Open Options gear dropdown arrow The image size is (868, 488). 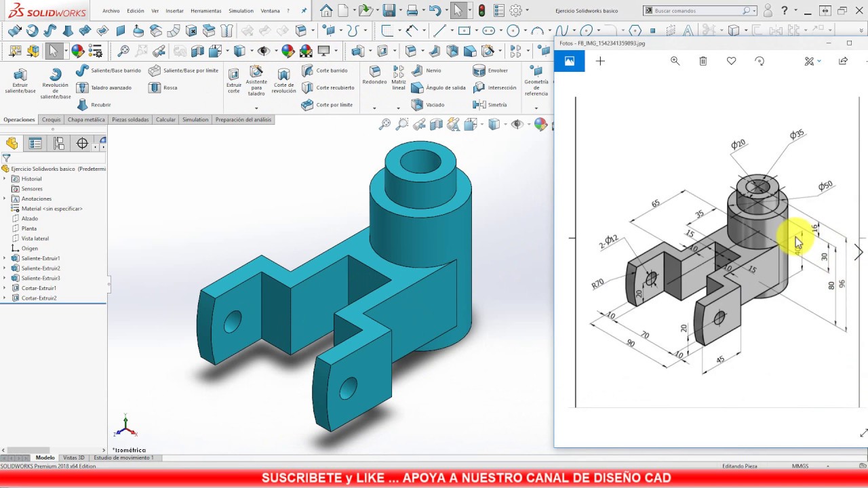pyautogui.click(x=528, y=10)
